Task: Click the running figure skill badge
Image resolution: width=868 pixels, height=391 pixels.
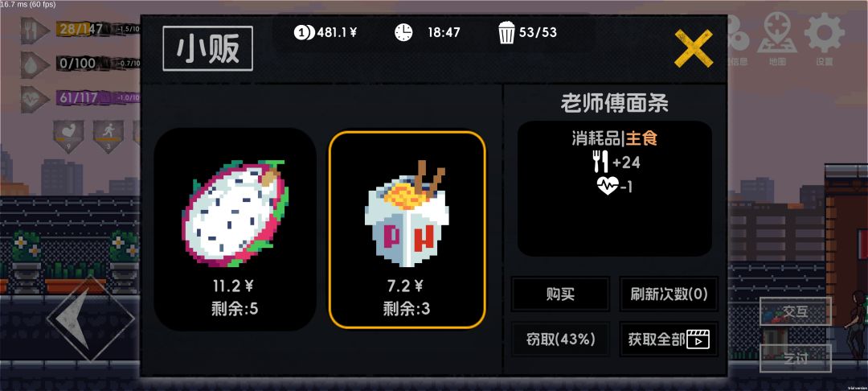Action: point(108,136)
